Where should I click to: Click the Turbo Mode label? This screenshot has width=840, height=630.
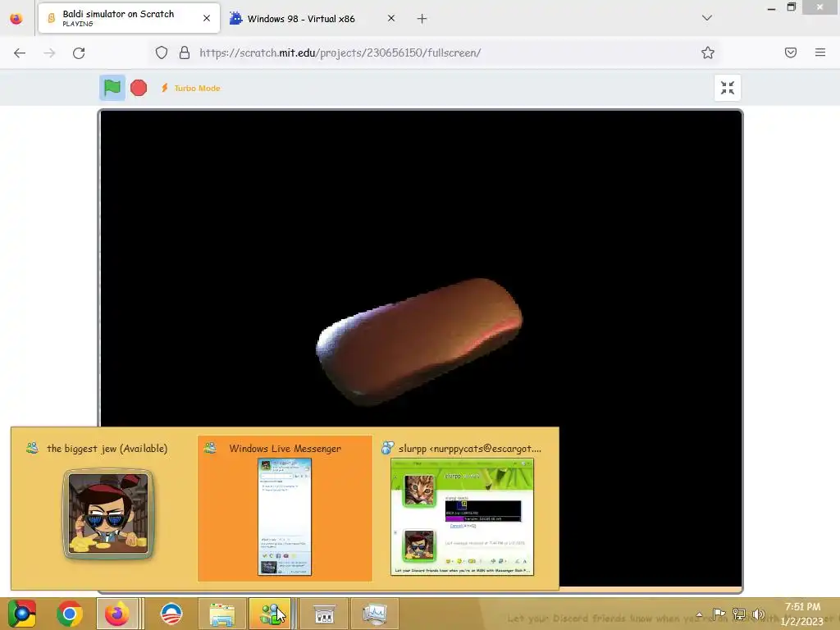click(x=197, y=88)
